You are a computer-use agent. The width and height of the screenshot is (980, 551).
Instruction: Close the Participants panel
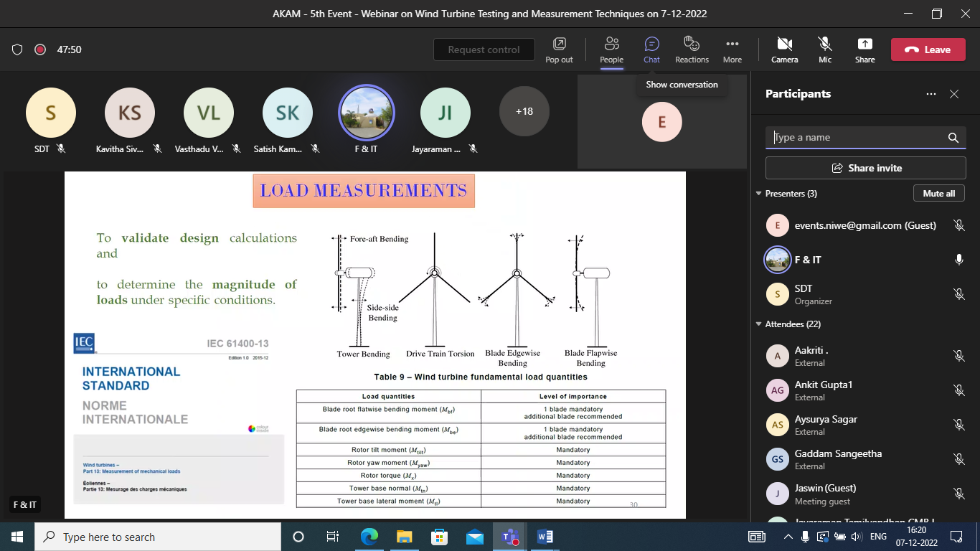(x=954, y=94)
